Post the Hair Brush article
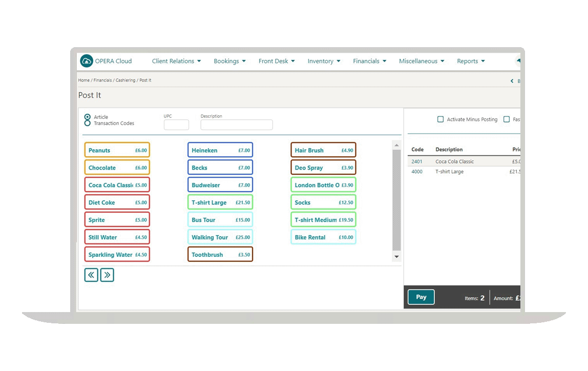This screenshot has height=371, width=588. 323,150
